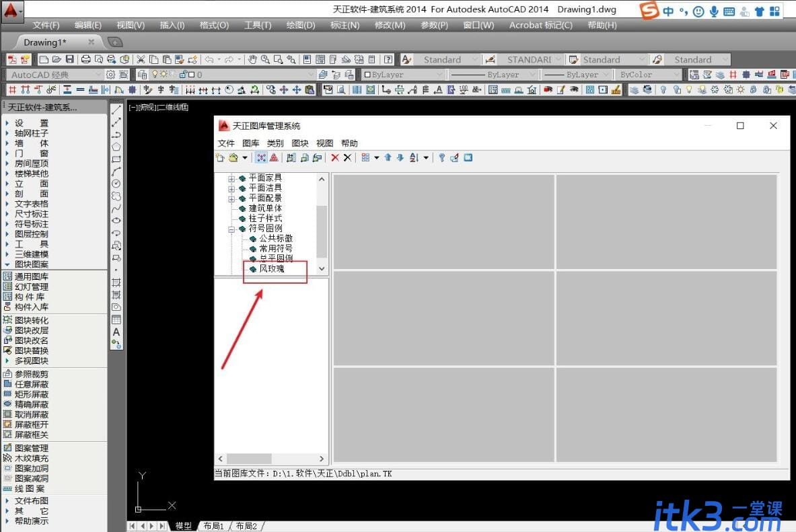Image resolution: width=796 pixels, height=532 pixels.
Task: Open the 图库 menu in library window
Action: pyautogui.click(x=251, y=143)
